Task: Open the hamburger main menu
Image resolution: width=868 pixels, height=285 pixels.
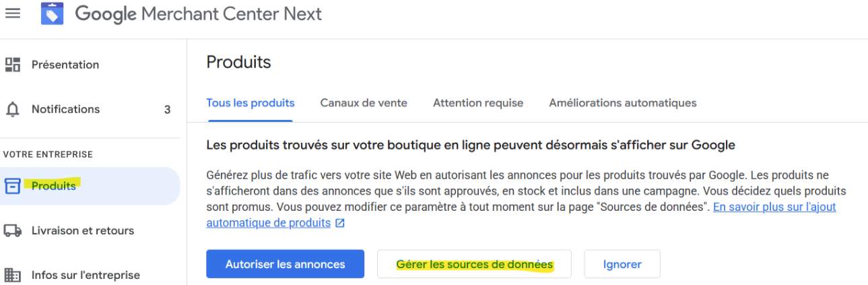Action: pos(12,13)
